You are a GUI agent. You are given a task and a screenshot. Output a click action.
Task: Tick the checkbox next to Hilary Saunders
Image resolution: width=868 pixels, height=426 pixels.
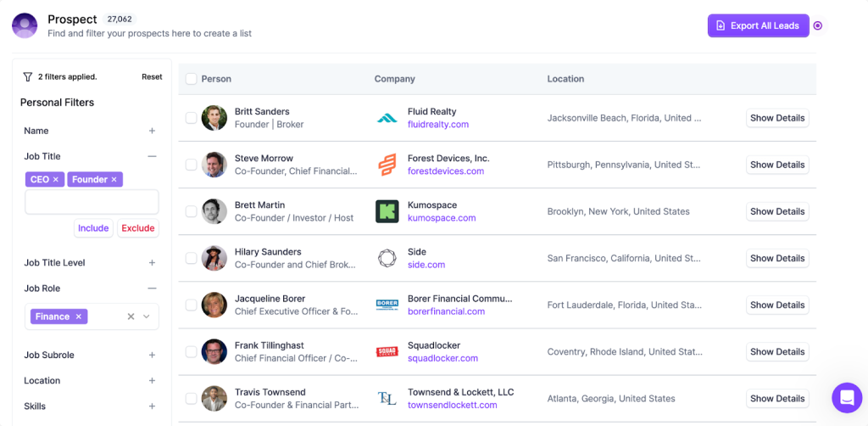coord(192,258)
